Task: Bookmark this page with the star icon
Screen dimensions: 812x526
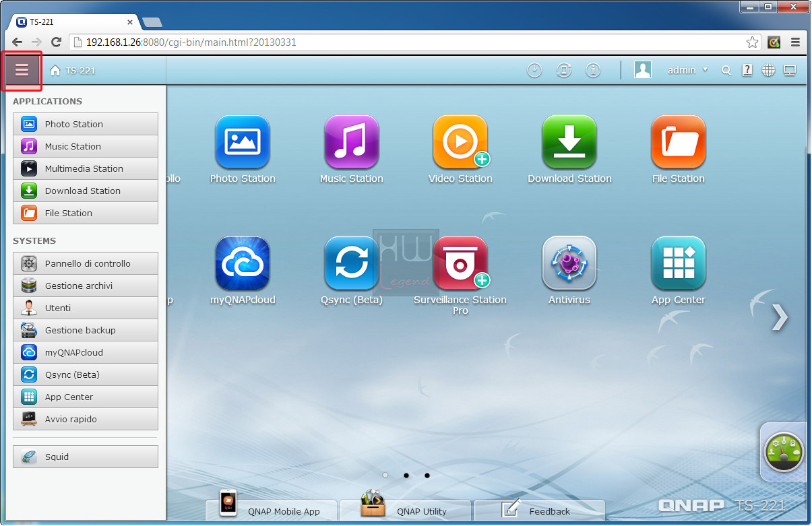Action: point(752,42)
